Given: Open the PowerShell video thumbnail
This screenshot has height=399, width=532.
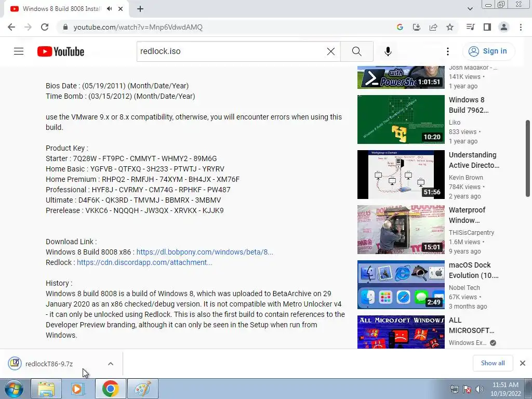Looking at the screenshot, I should (401, 77).
